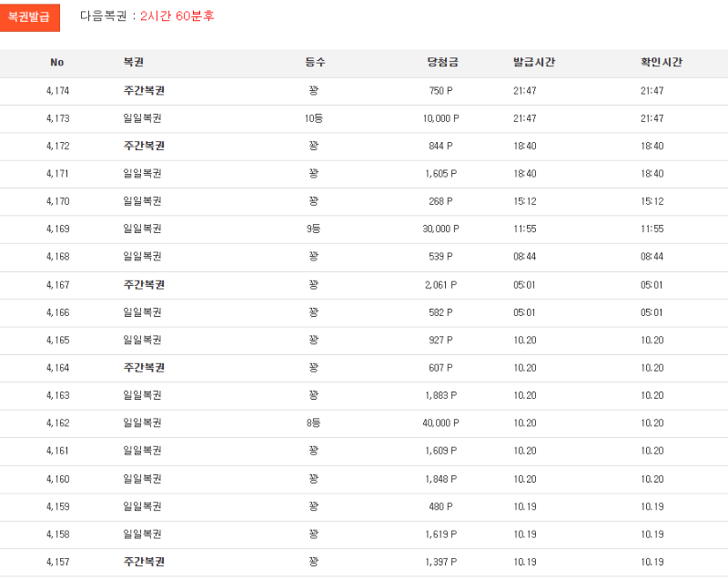Click the 당첨금 column header
This screenshot has height=580, width=728.
click(x=441, y=63)
